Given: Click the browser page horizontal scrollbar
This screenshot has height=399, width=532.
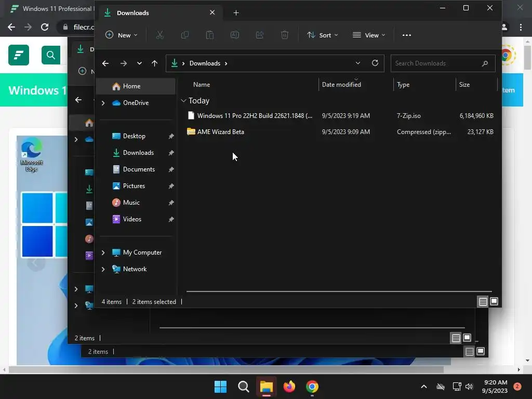Looking at the screenshot, I should (x=226, y=369).
